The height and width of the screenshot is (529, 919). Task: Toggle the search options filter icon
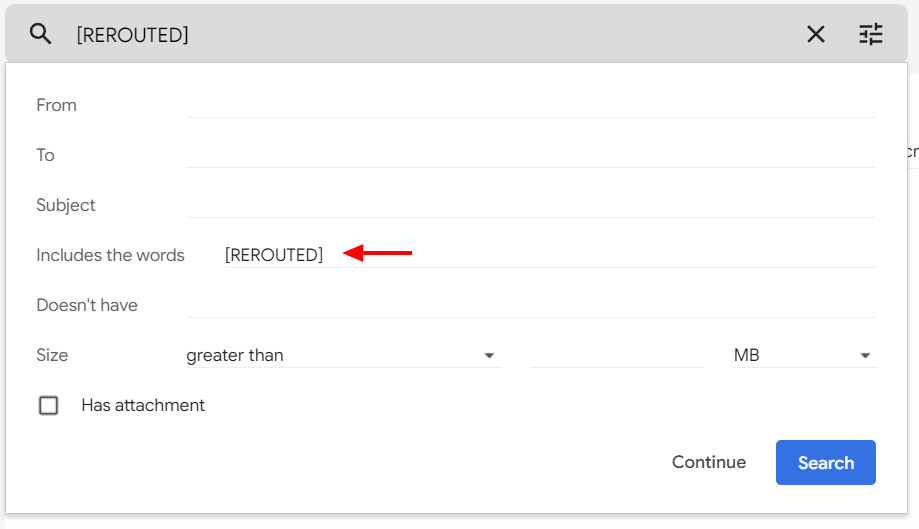click(x=870, y=34)
